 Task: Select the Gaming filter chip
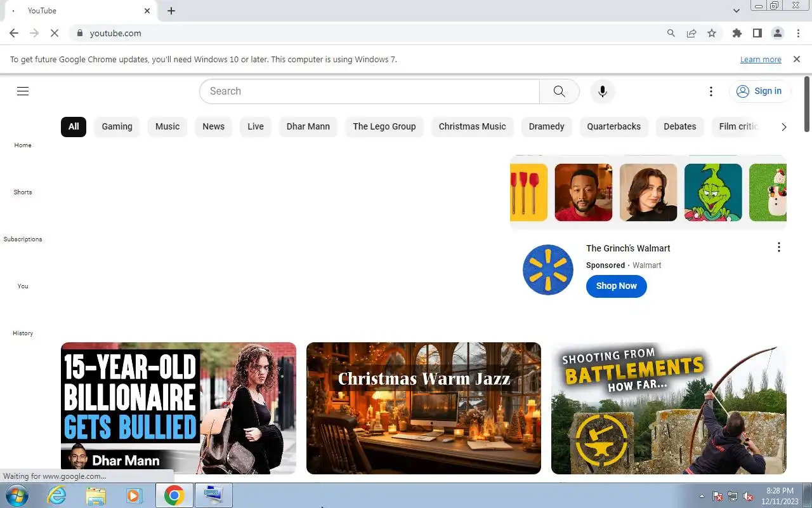(117, 126)
